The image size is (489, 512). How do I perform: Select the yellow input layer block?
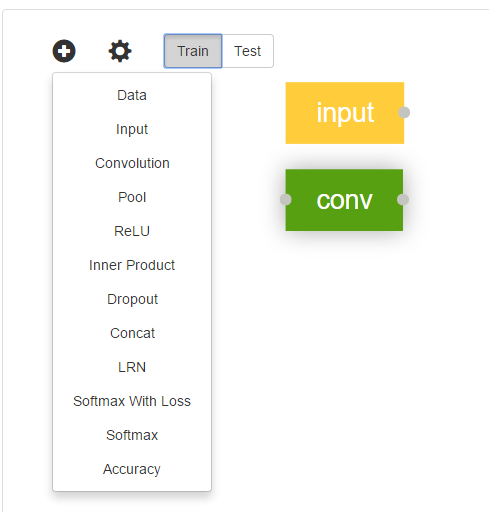click(x=345, y=113)
